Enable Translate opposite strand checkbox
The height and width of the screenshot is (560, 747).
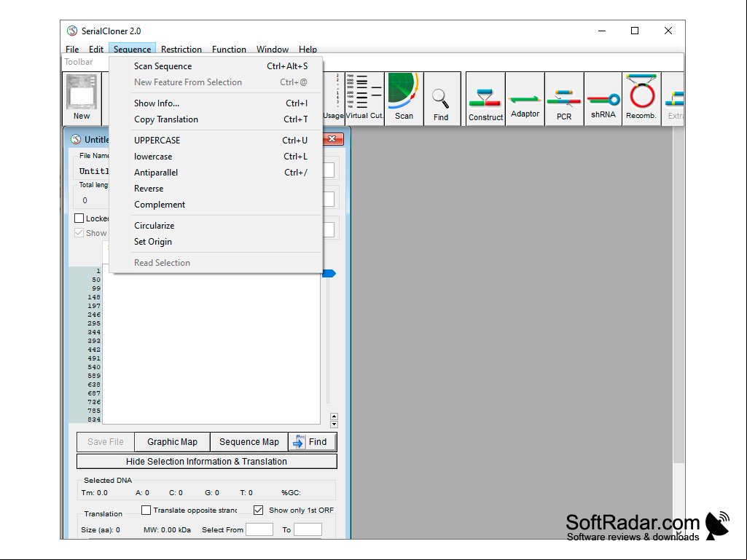tap(146, 510)
